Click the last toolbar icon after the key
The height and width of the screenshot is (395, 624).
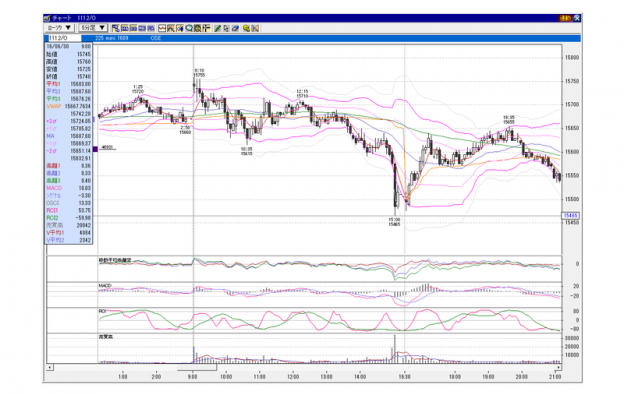(x=255, y=28)
